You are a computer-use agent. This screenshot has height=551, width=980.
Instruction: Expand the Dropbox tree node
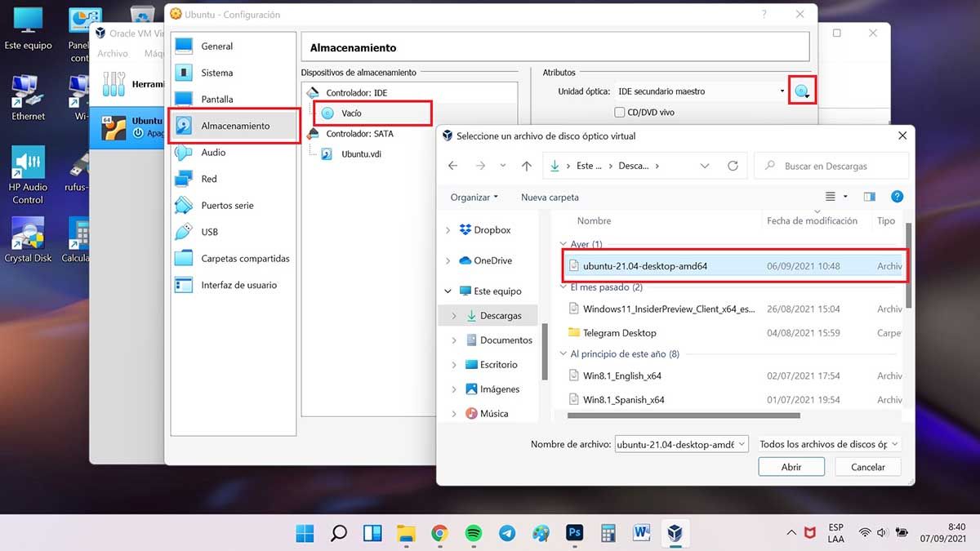point(448,230)
